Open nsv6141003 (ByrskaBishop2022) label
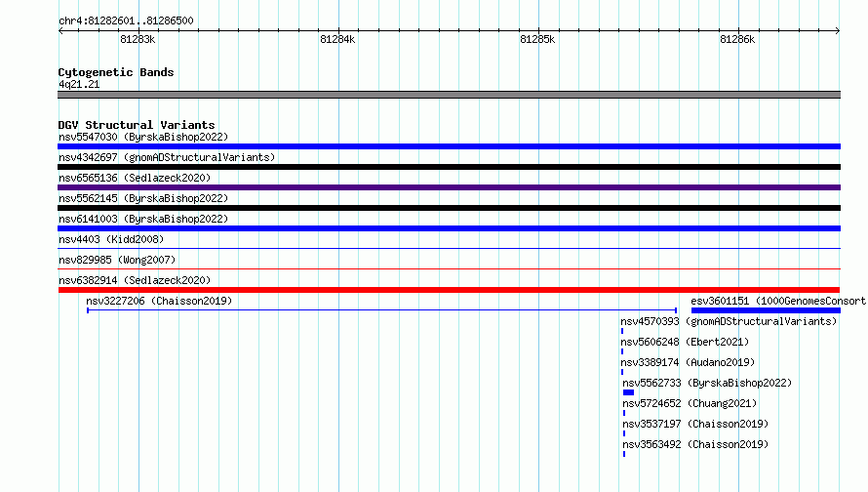The image size is (868, 492). 143,219
